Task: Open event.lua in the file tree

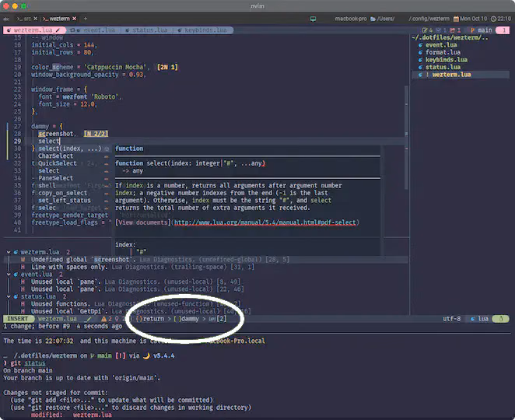Action: 441,45
